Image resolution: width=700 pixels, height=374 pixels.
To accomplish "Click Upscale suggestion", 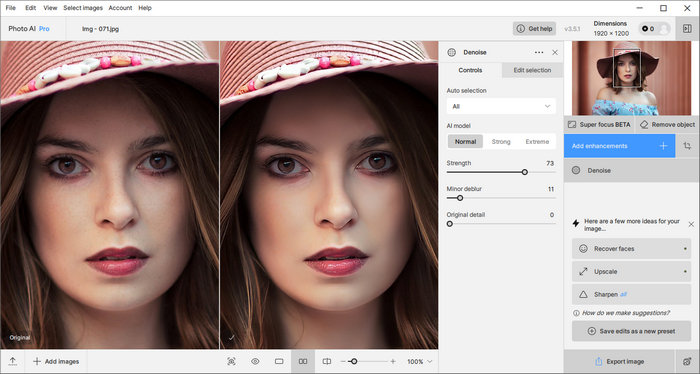I will point(631,271).
